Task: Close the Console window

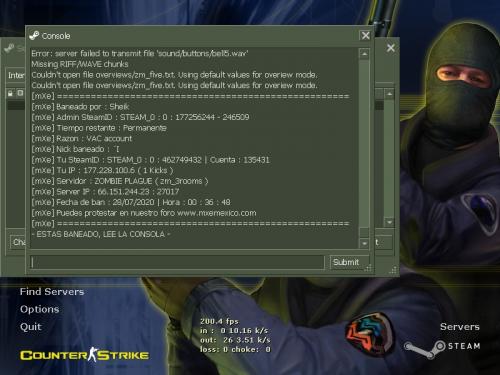Action: 365,35
